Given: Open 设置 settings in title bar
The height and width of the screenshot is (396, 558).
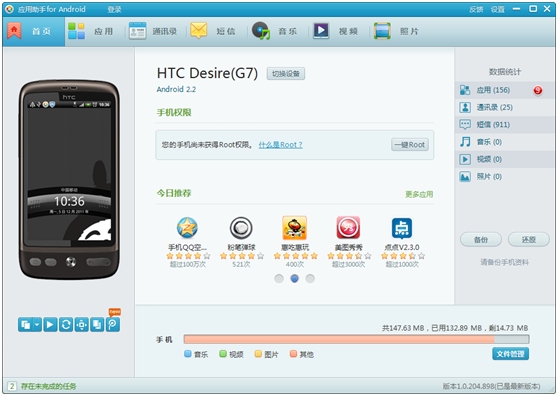Looking at the screenshot, I should coord(498,9).
